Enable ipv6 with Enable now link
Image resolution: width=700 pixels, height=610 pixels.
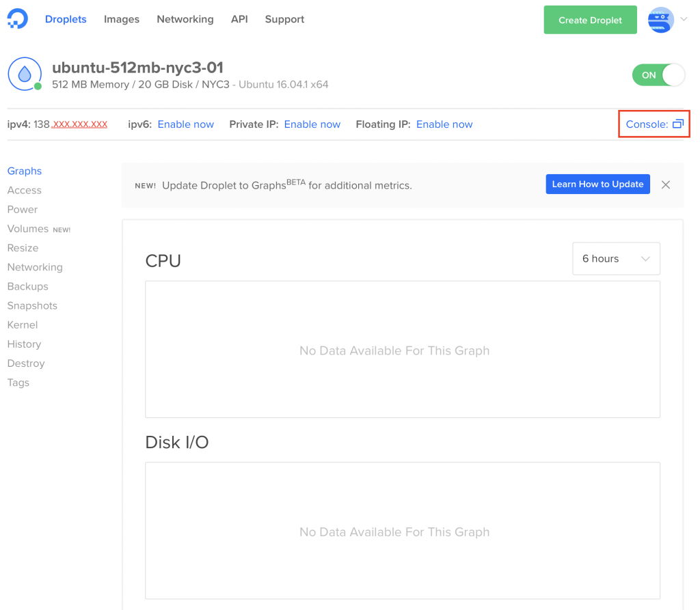pyautogui.click(x=186, y=124)
